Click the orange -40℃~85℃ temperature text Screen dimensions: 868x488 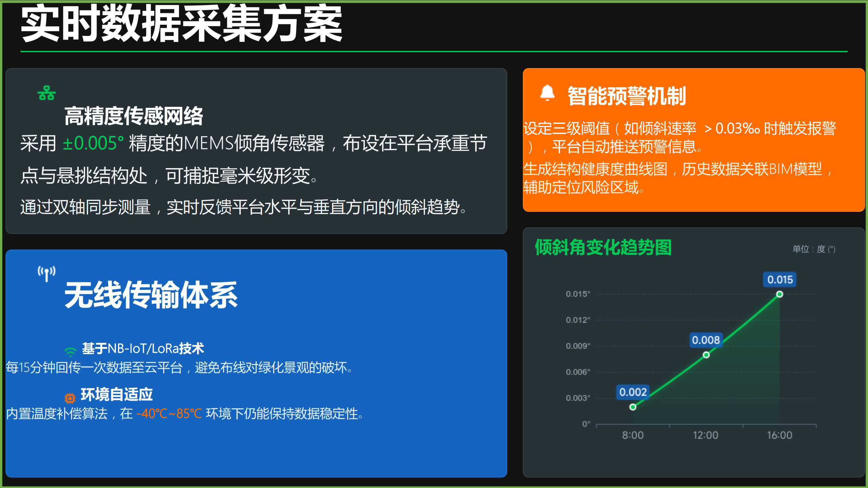[169, 414]
